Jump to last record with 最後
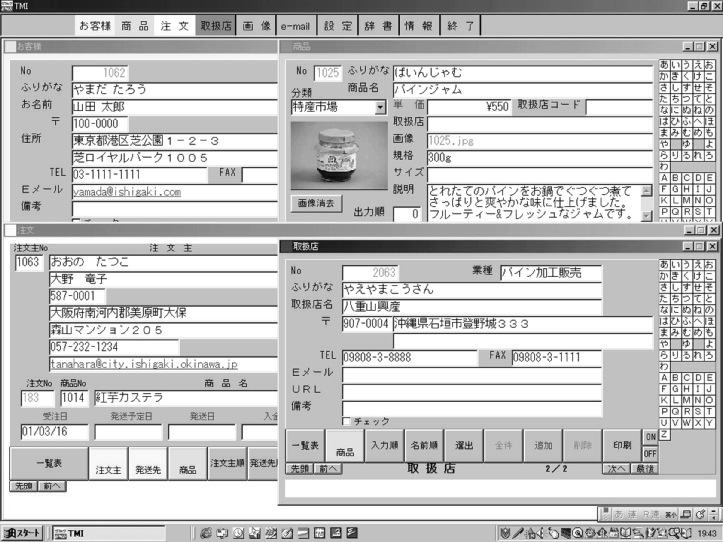 (645, 468)
